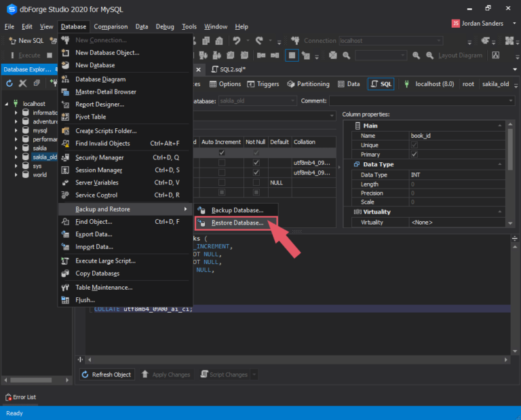Click the delete X icon in Database Explorer
521x420 pixels.
point(22,83)
